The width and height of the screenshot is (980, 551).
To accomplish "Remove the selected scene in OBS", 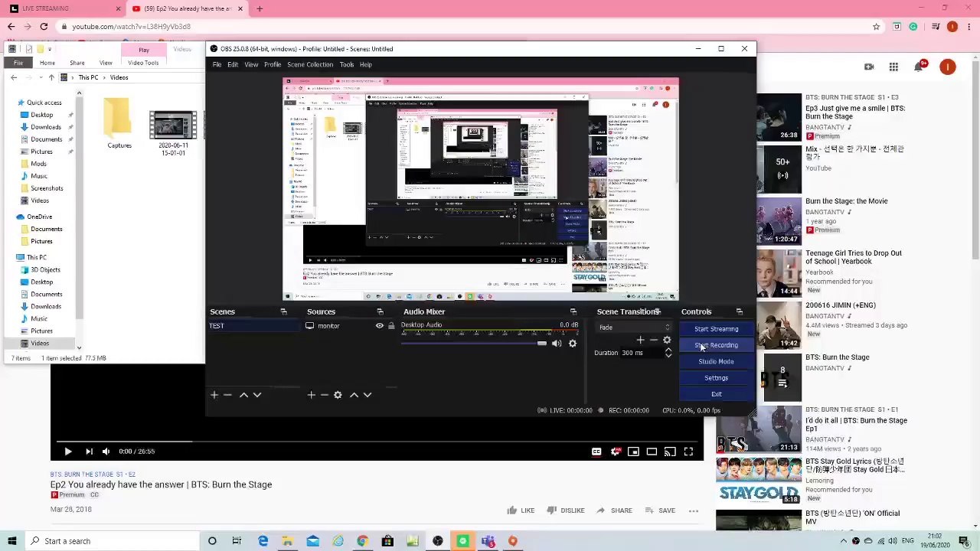I will (227, 395).
